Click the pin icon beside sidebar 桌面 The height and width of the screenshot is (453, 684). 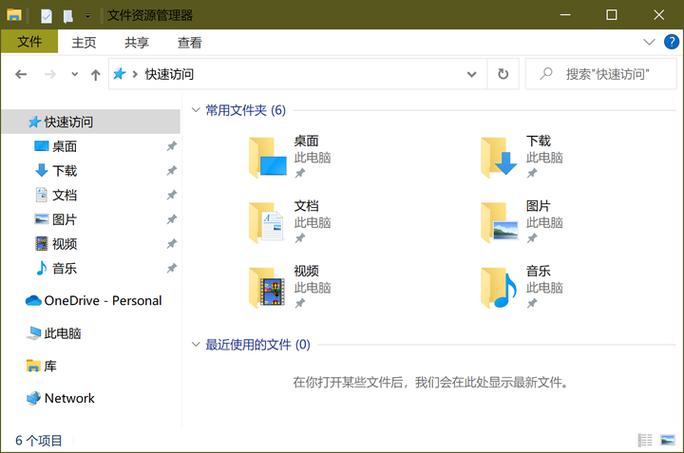pyautogui.click(x=172, y=146)
